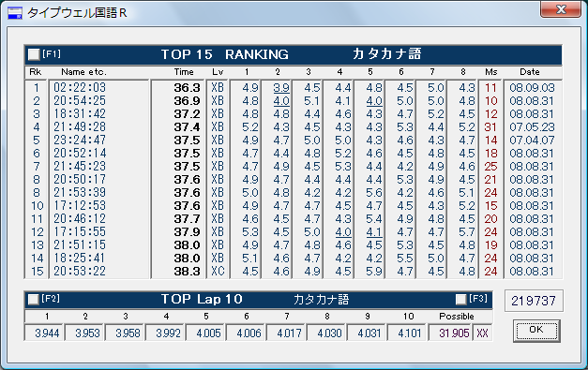Click the OK button
This screenshot has width=588, height=370.
point(536,331)
